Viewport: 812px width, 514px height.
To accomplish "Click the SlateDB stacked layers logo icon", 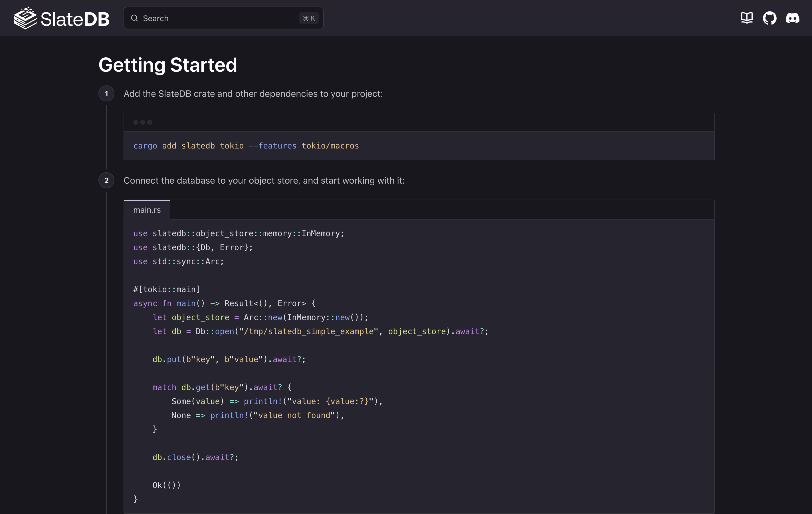I will (x=25, y=18).
